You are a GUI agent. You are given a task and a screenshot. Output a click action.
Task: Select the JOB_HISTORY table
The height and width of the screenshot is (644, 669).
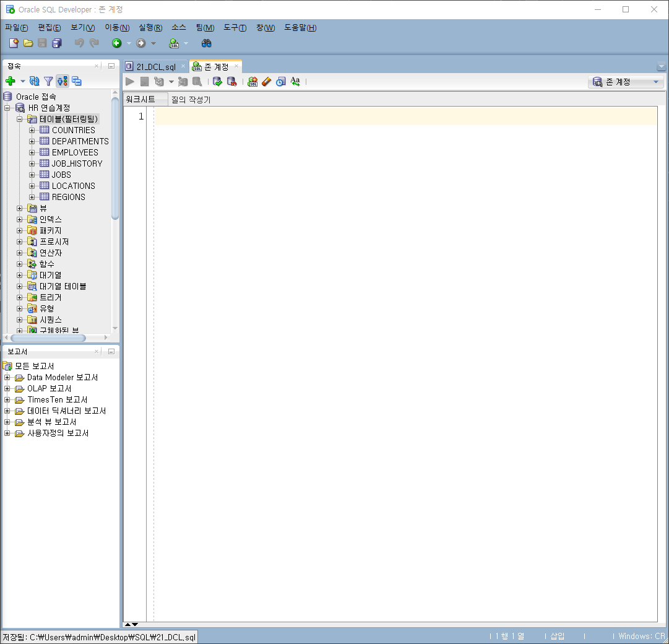[77, 163]
